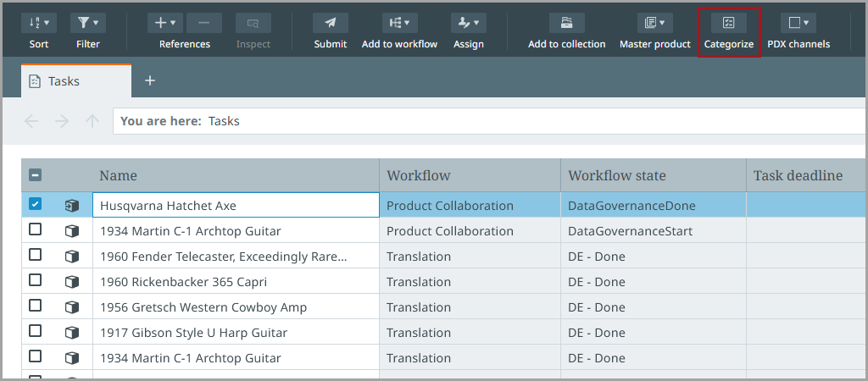This screenshot has height=381, width=868.
Task: Uncheck the Husqvarna Hatchet Axe checkbox
Action: pos(35,204)
